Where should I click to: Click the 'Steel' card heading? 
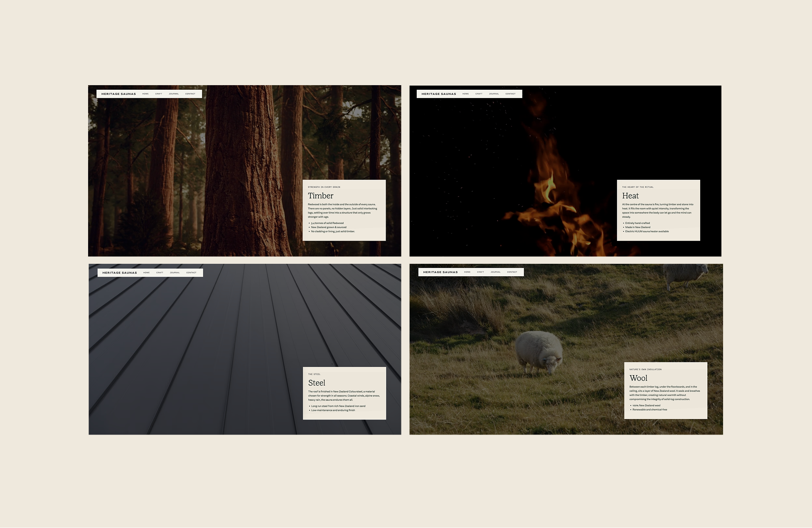[317, 383]
